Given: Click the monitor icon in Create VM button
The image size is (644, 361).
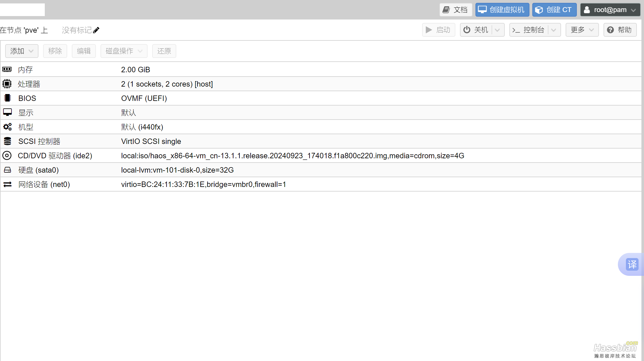Looking at the screenshot, I should (482, 9).
